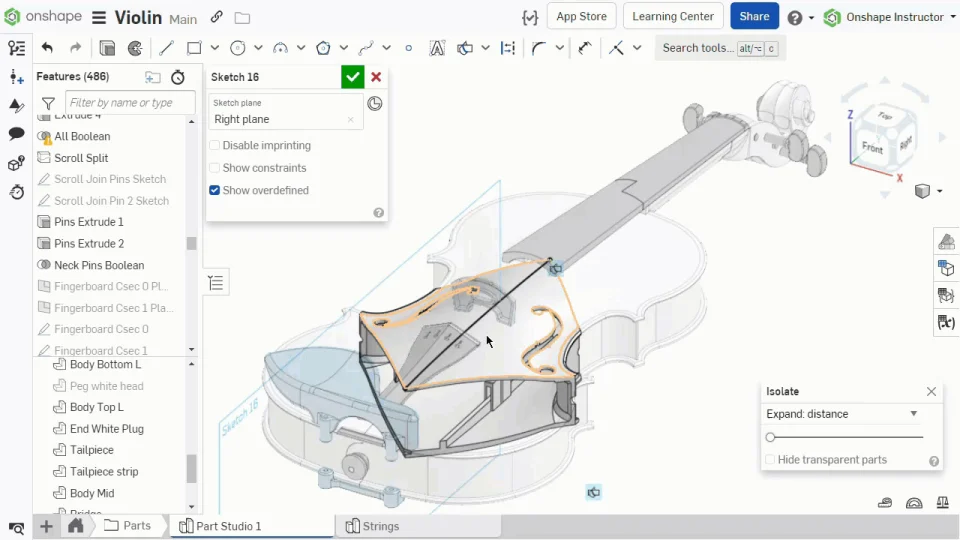Click the rollback stopwatch icon in the Features header
The width and height of the screenshot is (960, 540).
click(178, 77)
